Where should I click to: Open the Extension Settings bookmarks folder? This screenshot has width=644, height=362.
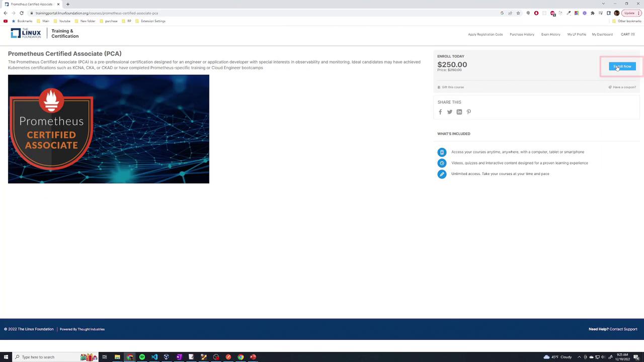click(150, 21)
